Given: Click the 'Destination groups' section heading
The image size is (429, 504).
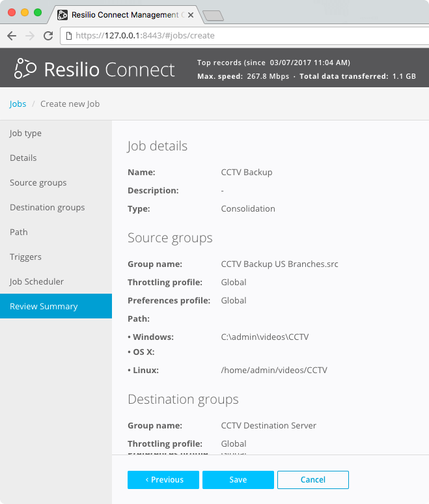Looking at the screenshot, I should pos(183,400).
